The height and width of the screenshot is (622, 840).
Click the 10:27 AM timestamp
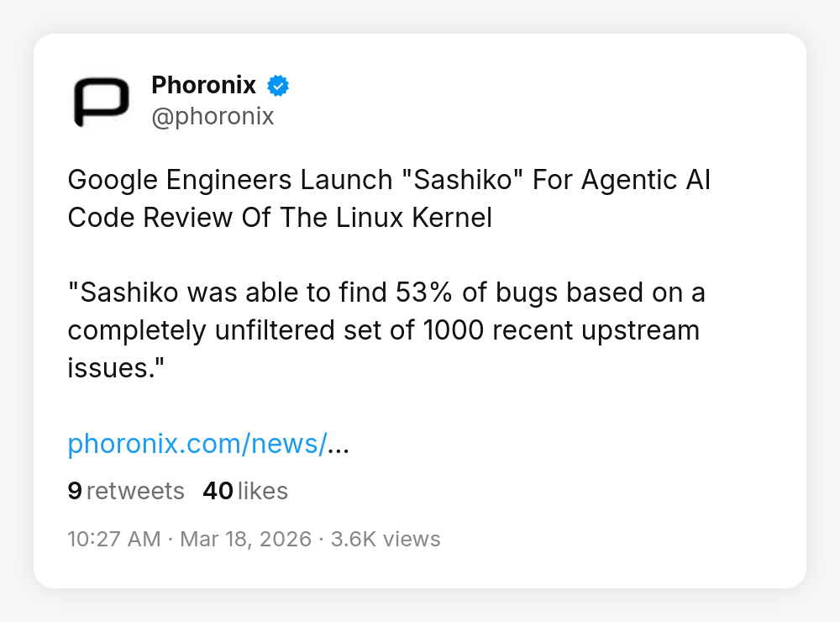pos(113,539)
